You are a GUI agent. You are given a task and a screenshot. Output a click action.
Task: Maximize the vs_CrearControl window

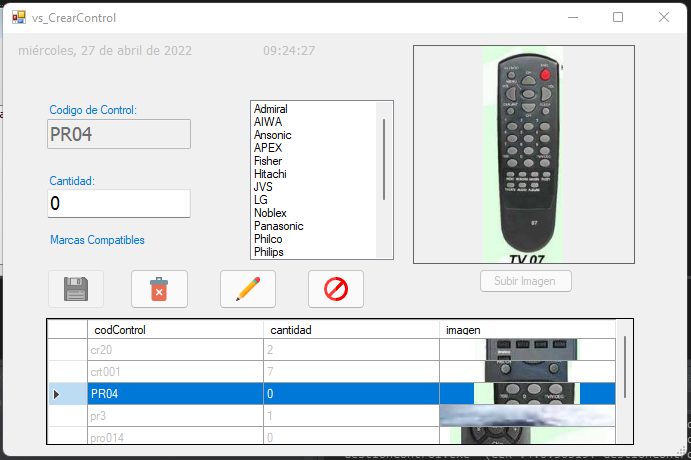[618, 17]
